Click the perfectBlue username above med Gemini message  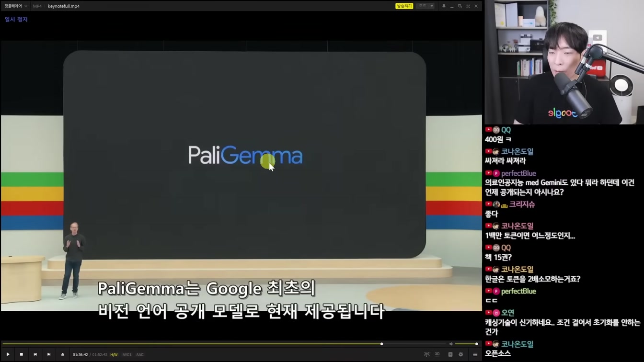click(x=518, y=173)
